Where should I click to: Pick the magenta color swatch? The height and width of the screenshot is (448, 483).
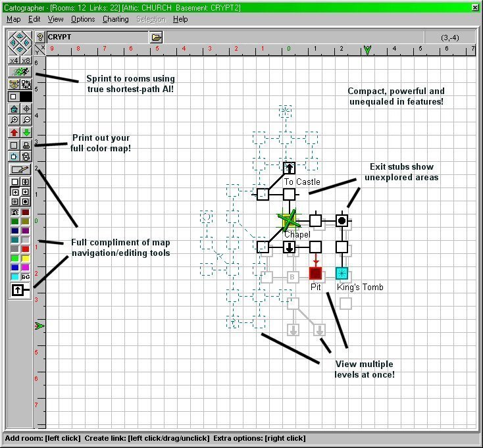coord(26,267)
